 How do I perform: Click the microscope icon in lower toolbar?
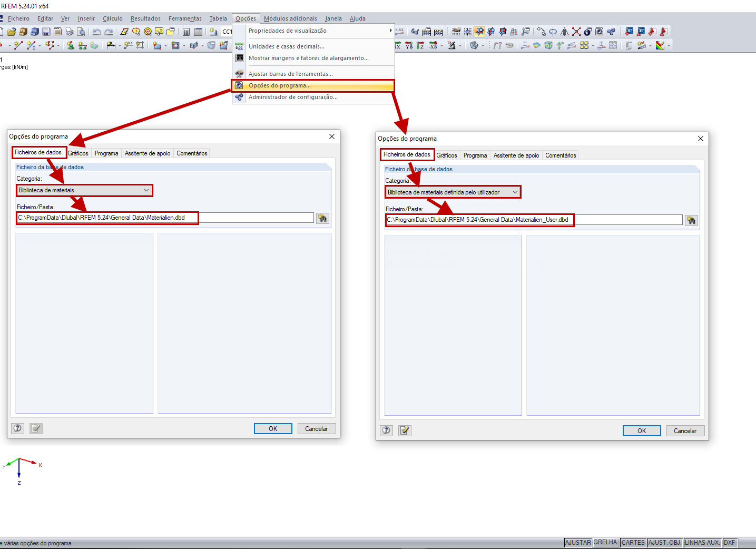451,45
